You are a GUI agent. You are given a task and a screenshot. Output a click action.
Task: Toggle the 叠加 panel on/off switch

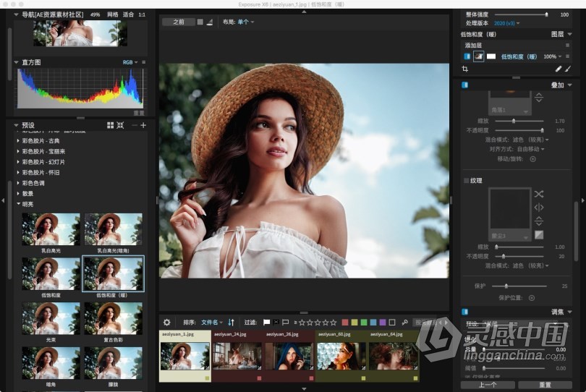point(465,85)
